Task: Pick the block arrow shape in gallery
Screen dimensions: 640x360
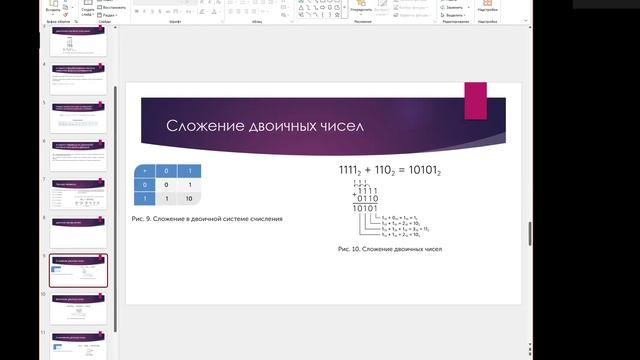Action: point(322,8)
